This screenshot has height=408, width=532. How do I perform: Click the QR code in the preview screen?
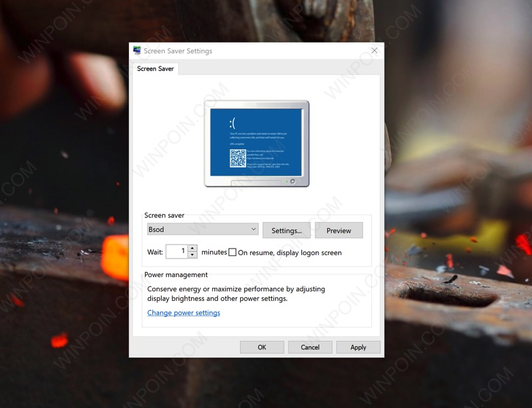238,158
